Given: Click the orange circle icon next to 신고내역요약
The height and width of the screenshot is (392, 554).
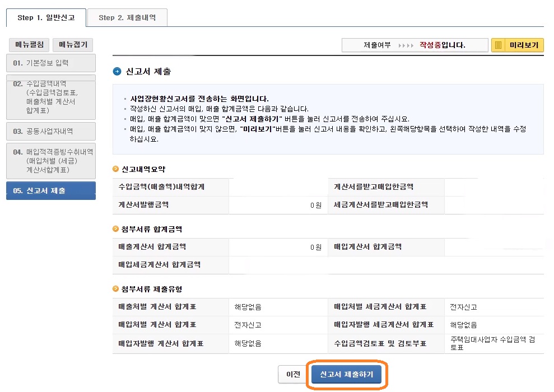Looking at the screenshot, I should coord(114,168).
